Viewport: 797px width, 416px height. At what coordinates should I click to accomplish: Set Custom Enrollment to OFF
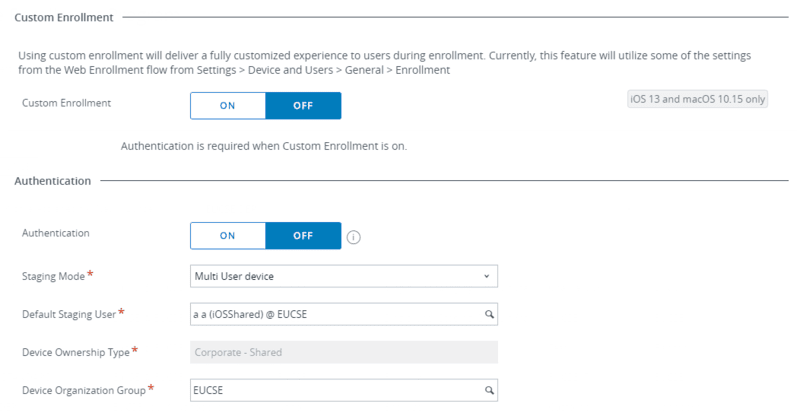tap(303, 106)
